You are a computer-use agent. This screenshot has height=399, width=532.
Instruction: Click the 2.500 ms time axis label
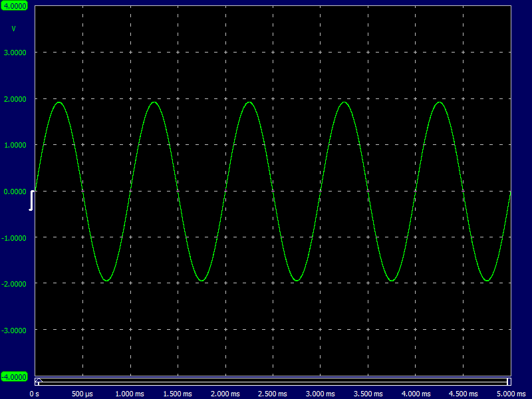tap(273, 394)
